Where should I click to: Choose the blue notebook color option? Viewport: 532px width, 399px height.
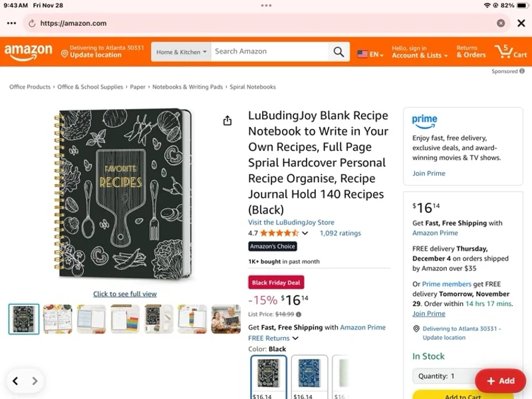(x=309, y=376)
